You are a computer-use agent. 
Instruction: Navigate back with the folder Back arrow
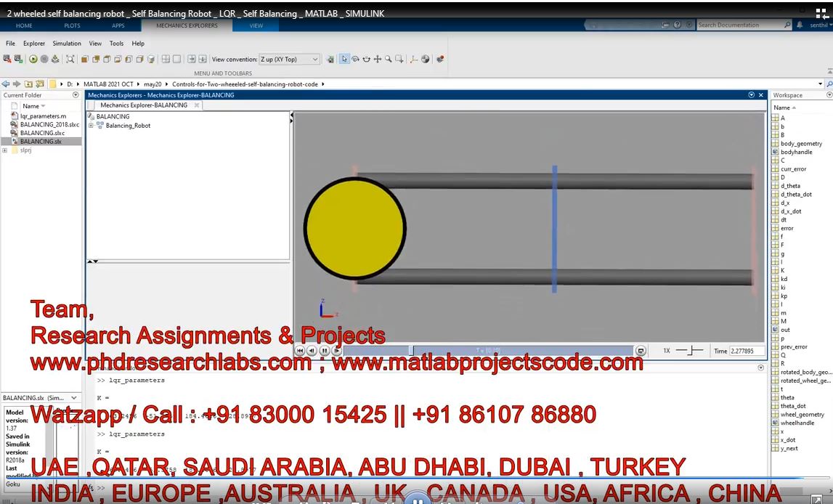tap(5, 84)
